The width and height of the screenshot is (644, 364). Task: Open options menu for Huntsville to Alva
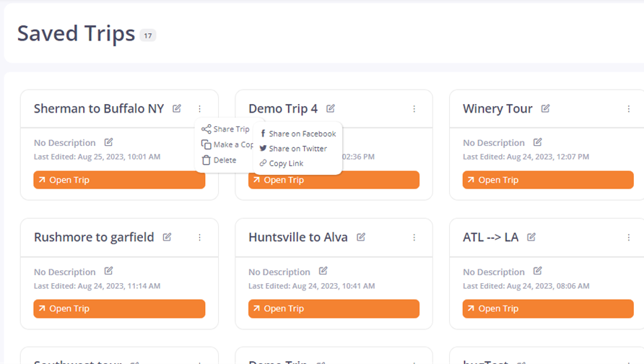(x=414, y=238)
